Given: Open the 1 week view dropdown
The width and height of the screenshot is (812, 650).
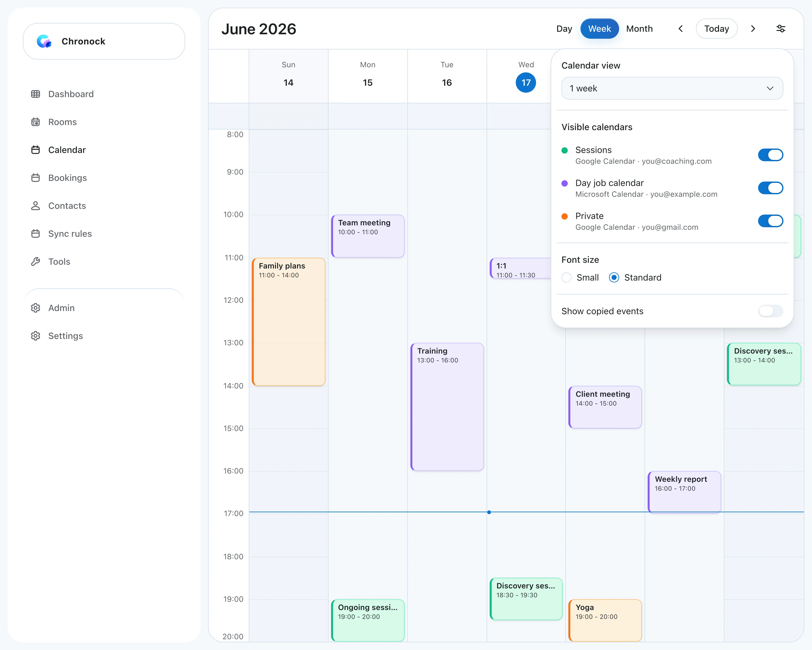Looking at the screenshot, I should (x=672, y=89).
